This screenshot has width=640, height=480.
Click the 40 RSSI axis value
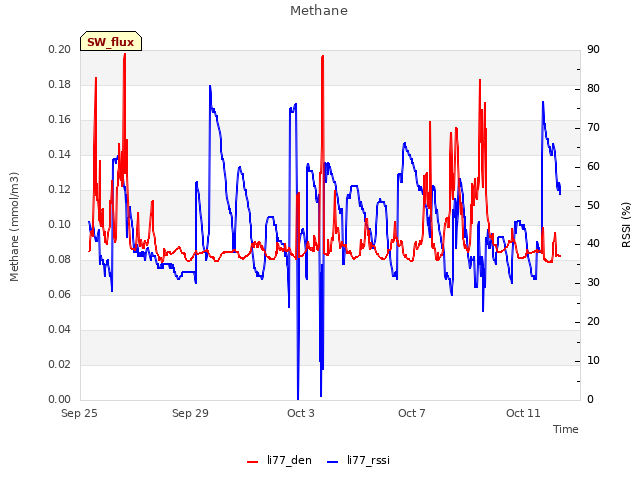pyautogui.click(x=593, y=244)
